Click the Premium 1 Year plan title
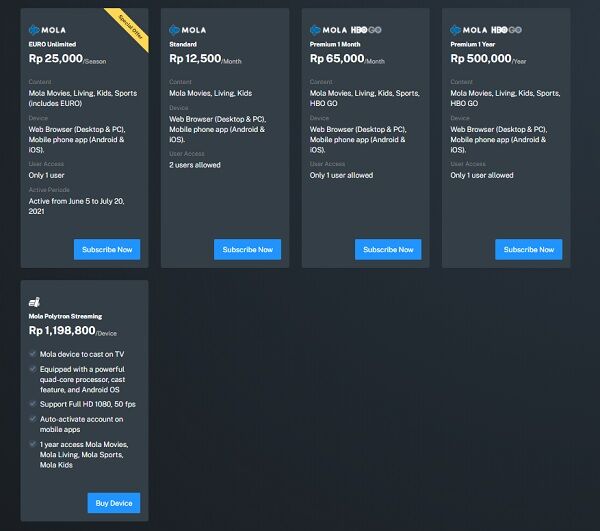This screenshot has height=531, width=600. (x=473, y=44)
